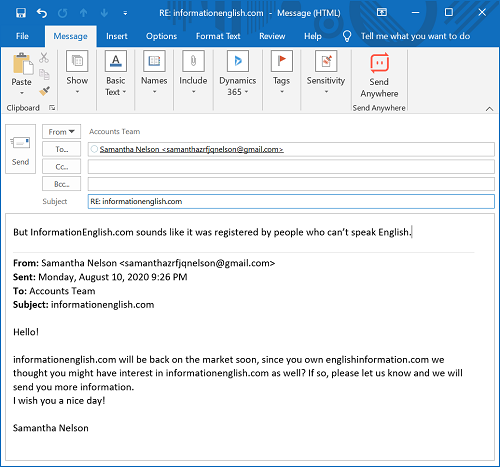
Task: Click the Paste clipboard icon
Action: 23,63
